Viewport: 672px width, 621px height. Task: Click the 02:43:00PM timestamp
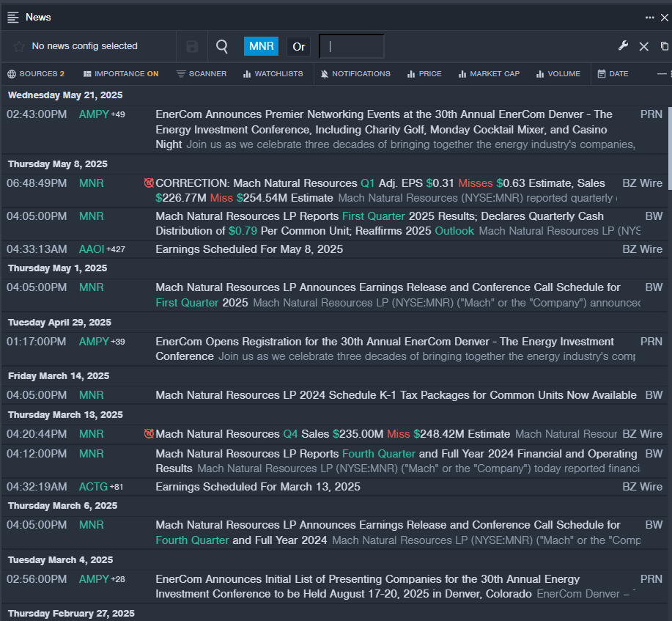pyautogui.click(x=37, y=114)
